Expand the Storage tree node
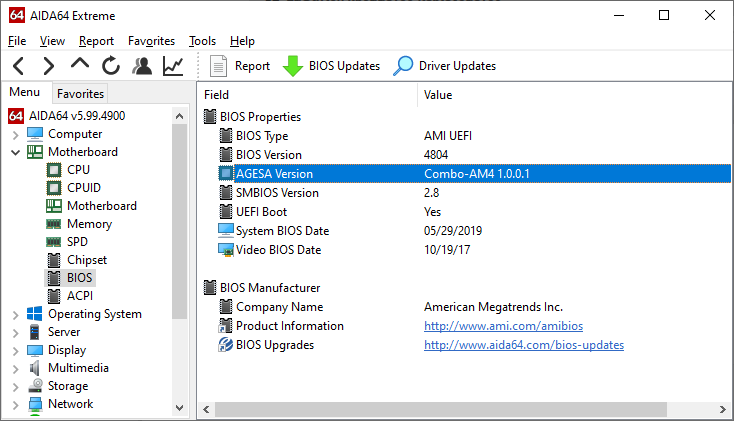The image size is (734, 421). tap(15, 387)
